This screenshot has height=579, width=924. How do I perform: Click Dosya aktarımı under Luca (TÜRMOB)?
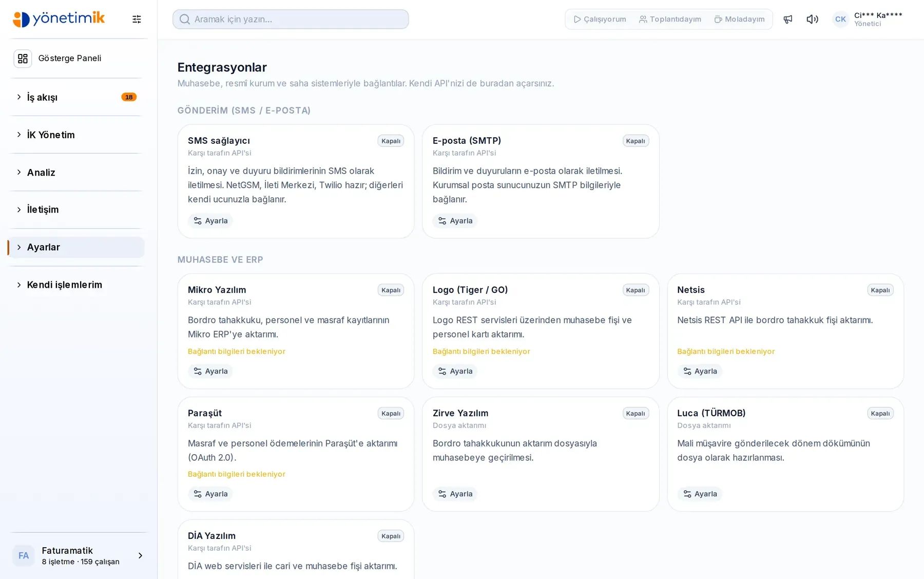(704, 425)
